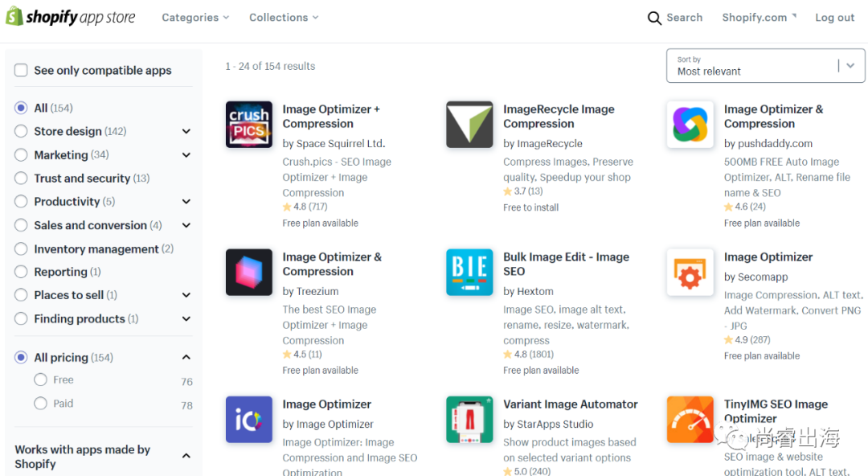Open the ImageRecycle app icon
This screenshot has width=868, height=476.
click(469, 124)
